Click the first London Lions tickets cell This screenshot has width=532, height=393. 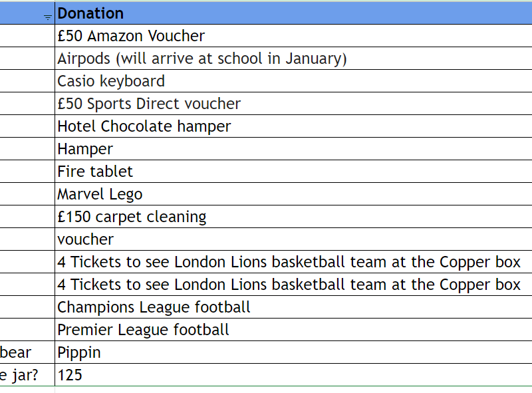[x=293, y=262]
